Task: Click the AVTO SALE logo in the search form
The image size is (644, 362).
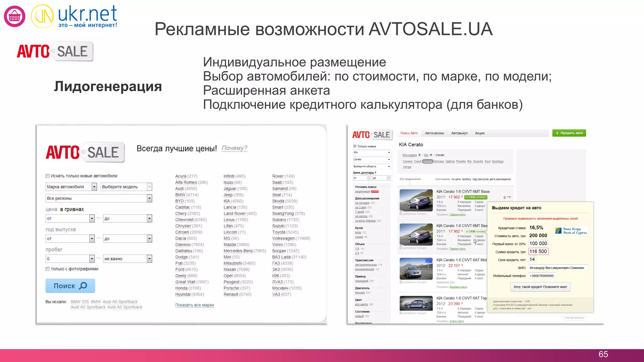Action: point(85,152)
